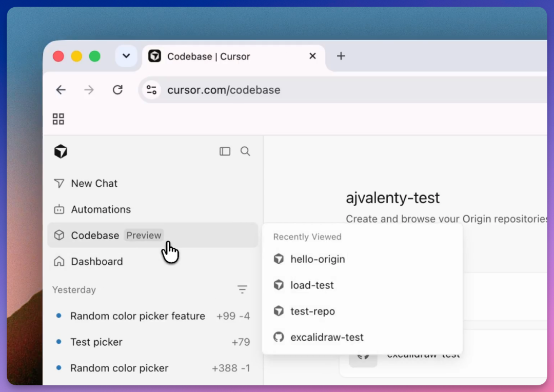This screenshot has width=554, height=392.
Task: Click the hello-origin repo icon
Action: tap(279, 259)
